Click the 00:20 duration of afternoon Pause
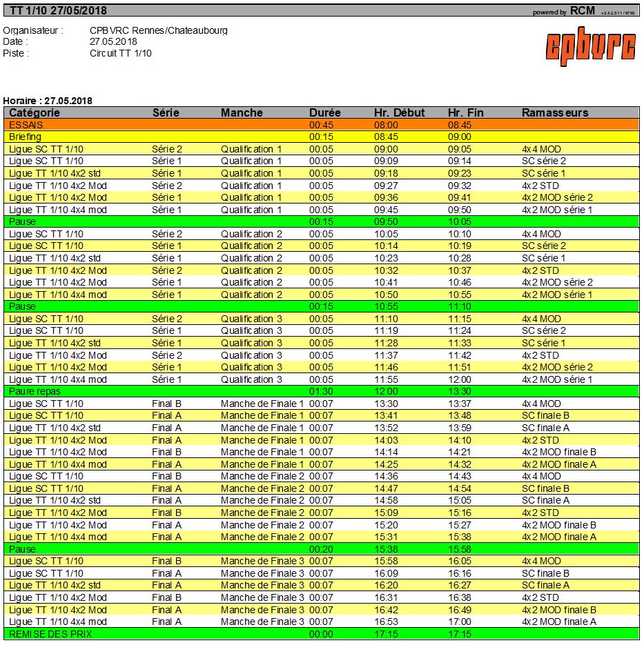The height and width of the screenshot is (645, 644). (321, 548)
